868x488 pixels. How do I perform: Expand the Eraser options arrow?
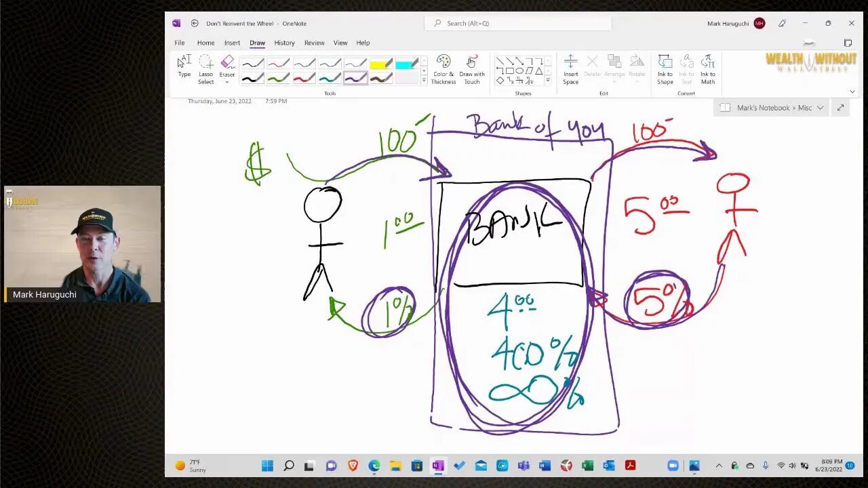pyautogui.click(x=227, y=82)
